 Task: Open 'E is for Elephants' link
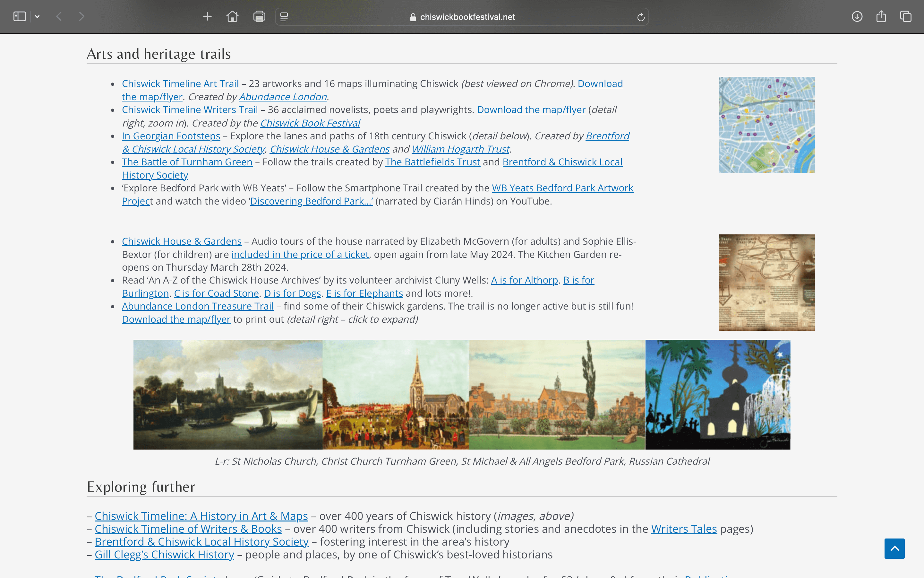click(365, 293)
